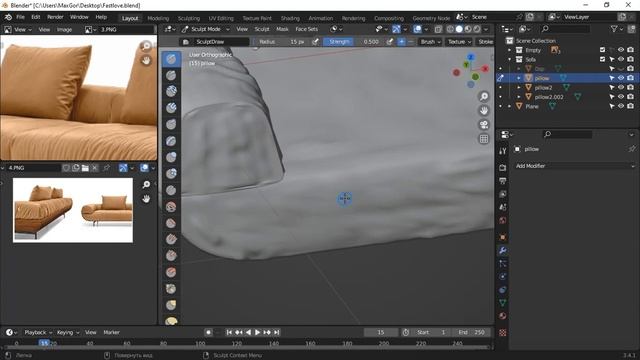Select the Clay sculpt brush
640x360 pixels.
pyautogui.click(x=171, y=91)
